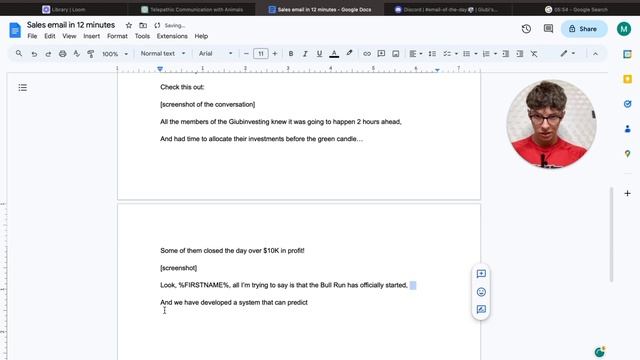This screenshot has height=360, width=640.
Task: Open the text alignment dropdown
Action: click(416, 53)
